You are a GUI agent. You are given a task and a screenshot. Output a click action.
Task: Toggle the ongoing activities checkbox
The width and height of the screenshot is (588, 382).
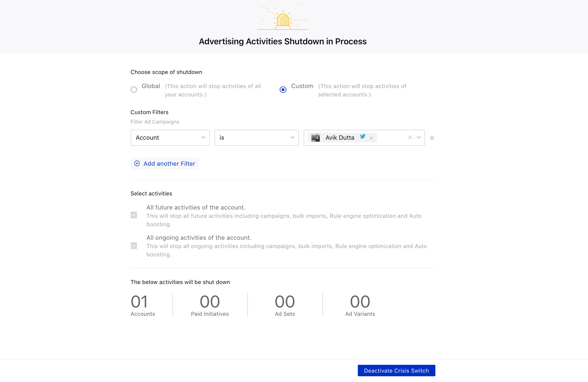pos(135,246)
